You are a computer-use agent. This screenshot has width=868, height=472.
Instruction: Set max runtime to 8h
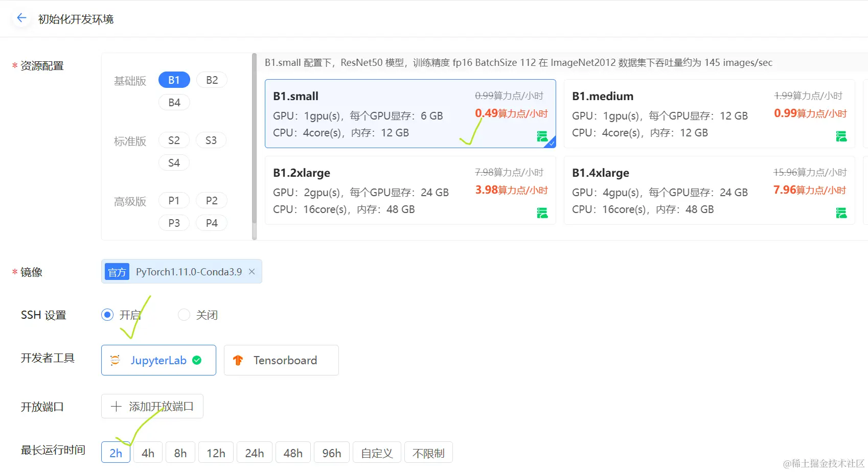coord(180,453)
